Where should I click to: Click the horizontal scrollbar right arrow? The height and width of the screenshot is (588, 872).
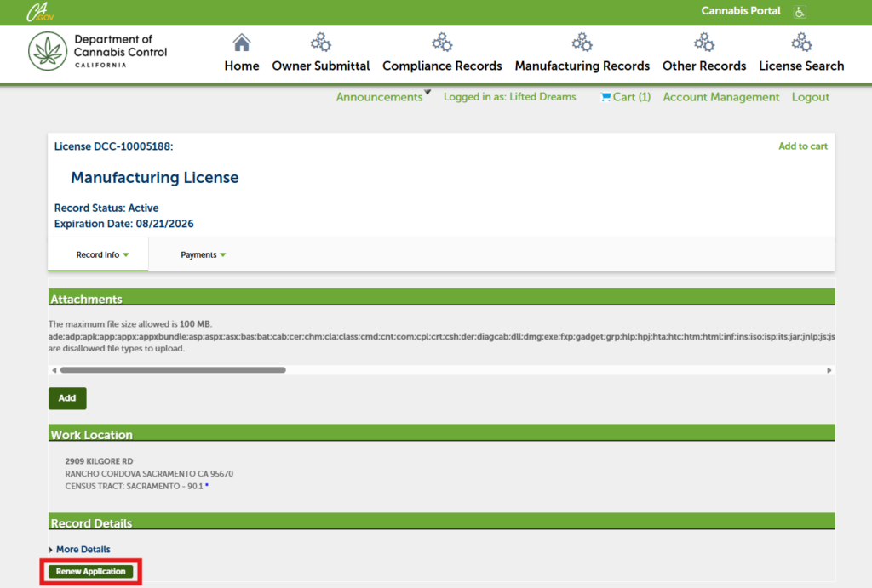829,370
